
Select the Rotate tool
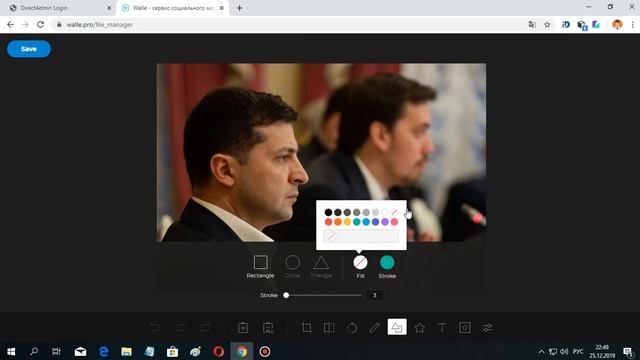click(352, 327)
